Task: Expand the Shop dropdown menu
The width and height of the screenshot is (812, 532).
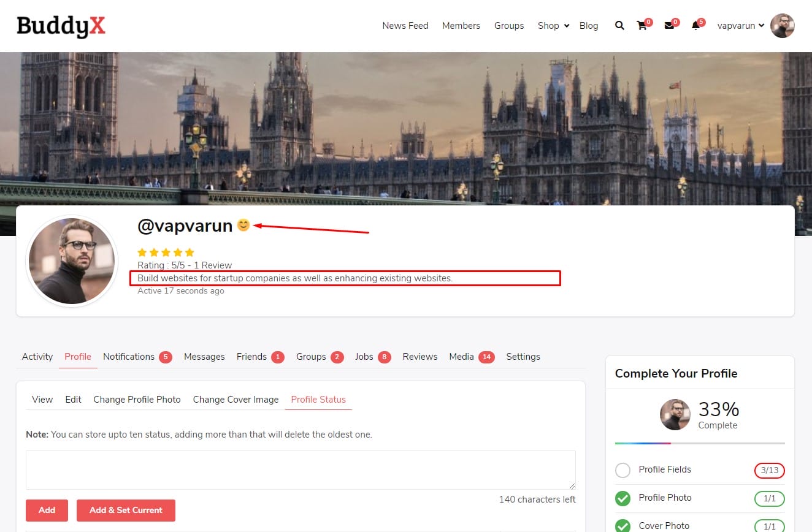Action: pyautogui.click(x=553, y=26)
